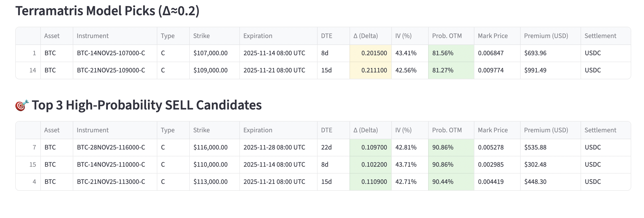Select the BTC-21NOV25-113000-C instrument cell
Screen dimensions: 644x218
coord(111,182)
